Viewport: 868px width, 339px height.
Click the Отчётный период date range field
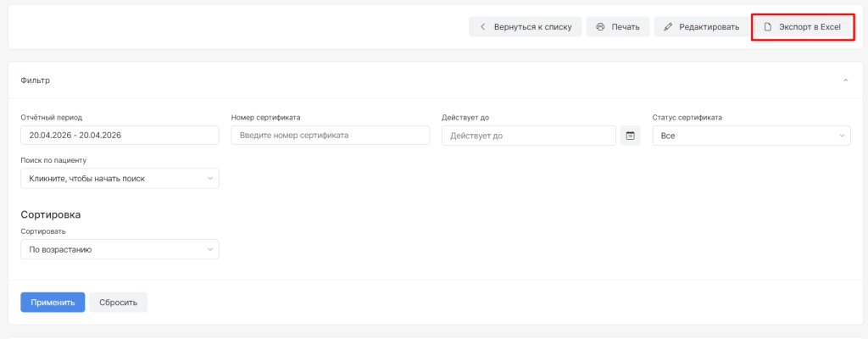coord(120,136)
